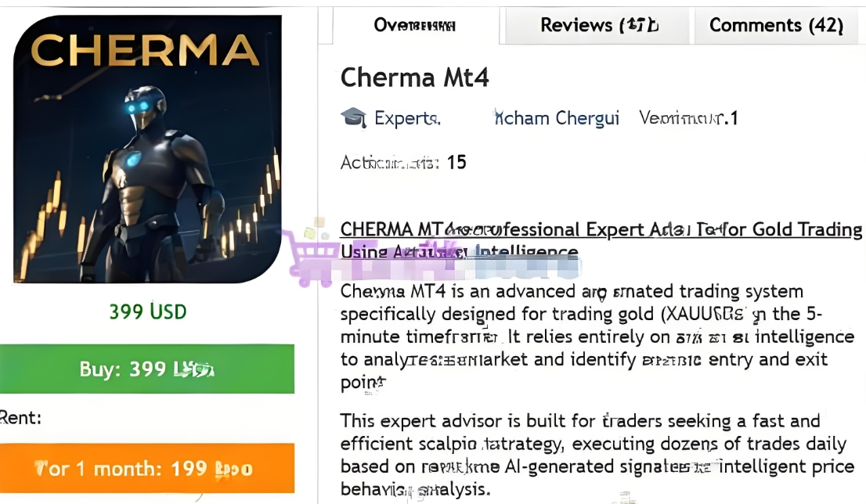The image size is (866, 504).
Task: Click the Cherma Mt4 product title
Action: [414, 77]
